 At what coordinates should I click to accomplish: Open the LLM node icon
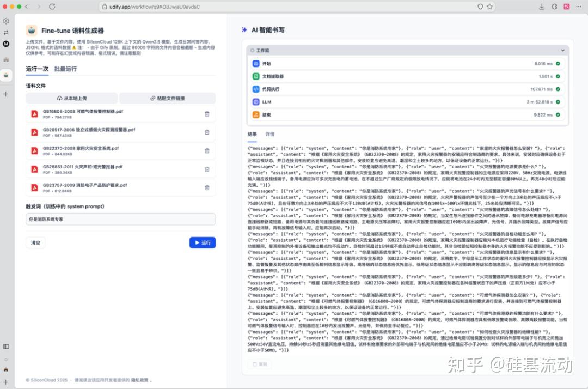(x=255, y=102)
